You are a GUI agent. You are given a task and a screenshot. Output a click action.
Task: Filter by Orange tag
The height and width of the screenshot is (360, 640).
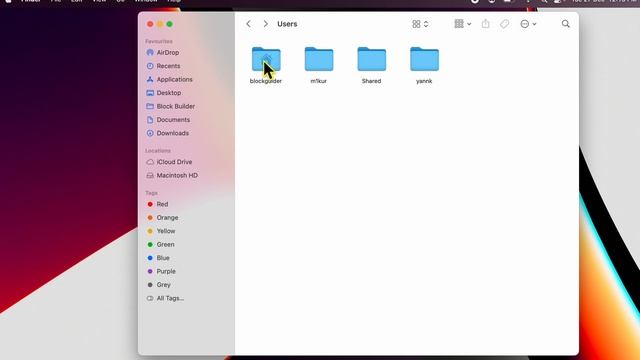tap(167, 218)
